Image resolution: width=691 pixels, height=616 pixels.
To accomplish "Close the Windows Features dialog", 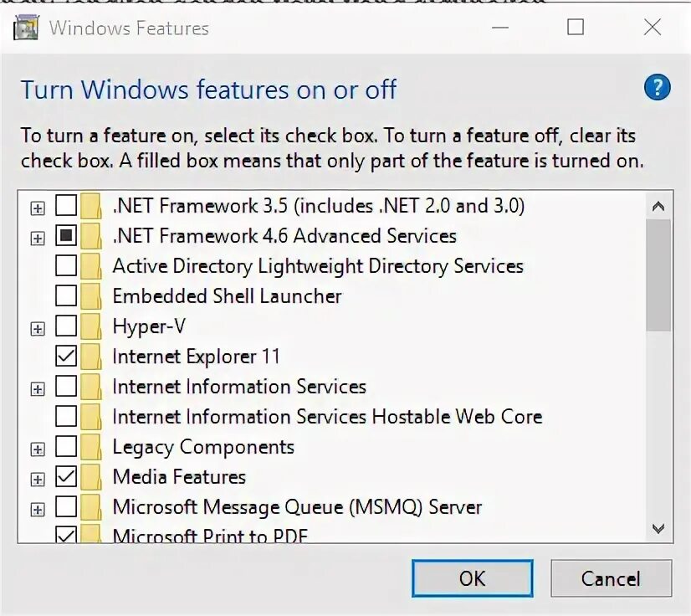I will (x=653, y=28).
